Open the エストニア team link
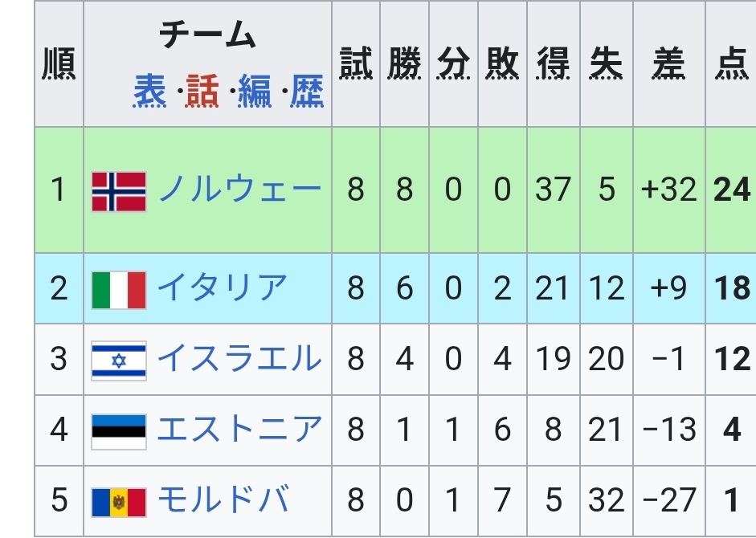 (x=239, y=429)
